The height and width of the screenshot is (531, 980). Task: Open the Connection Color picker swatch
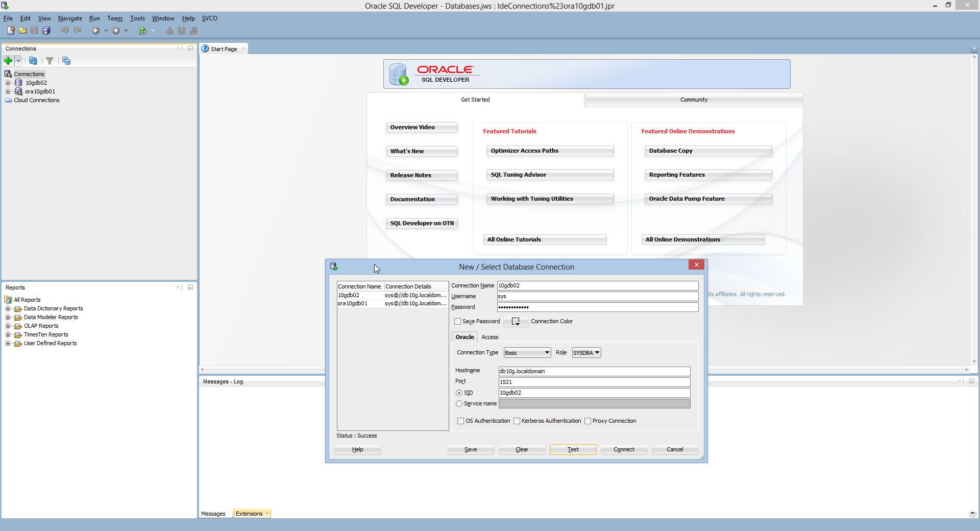[516, 322]
